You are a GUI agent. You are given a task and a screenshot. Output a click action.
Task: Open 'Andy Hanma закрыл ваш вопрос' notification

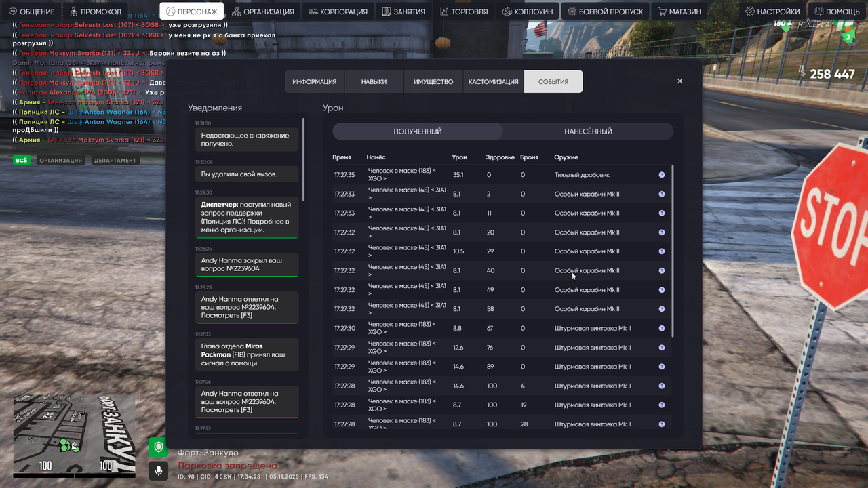247,265
